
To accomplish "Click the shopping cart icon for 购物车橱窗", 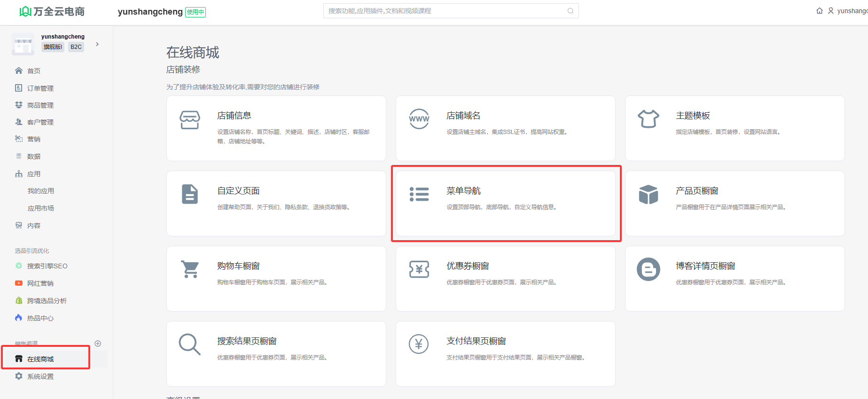I will click(190, 269).
